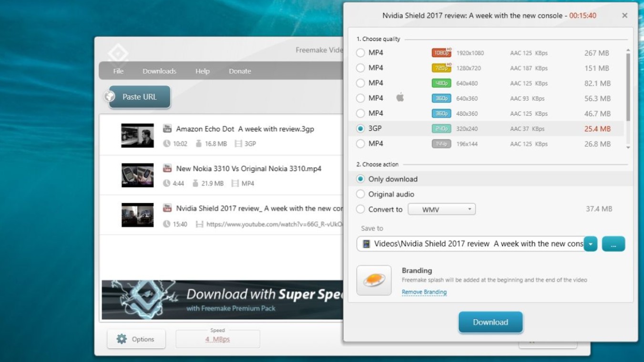Click YouTube icon beside Amazon Echo Dot
644x362 pixels.
(167, 129)
